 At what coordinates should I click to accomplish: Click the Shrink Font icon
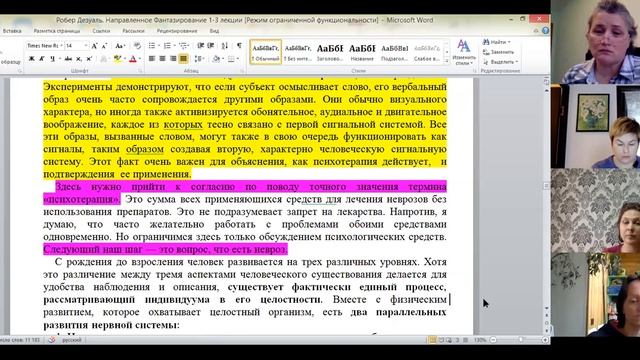(104, 46)
